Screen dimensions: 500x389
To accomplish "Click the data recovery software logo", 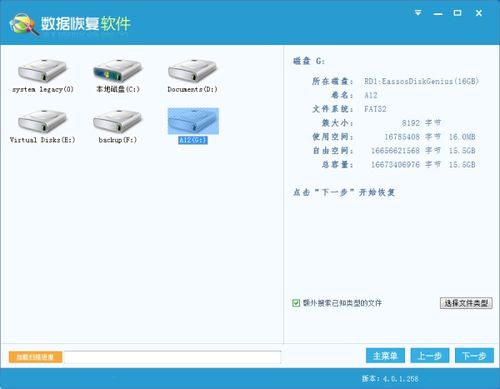I will pos(23,24).
